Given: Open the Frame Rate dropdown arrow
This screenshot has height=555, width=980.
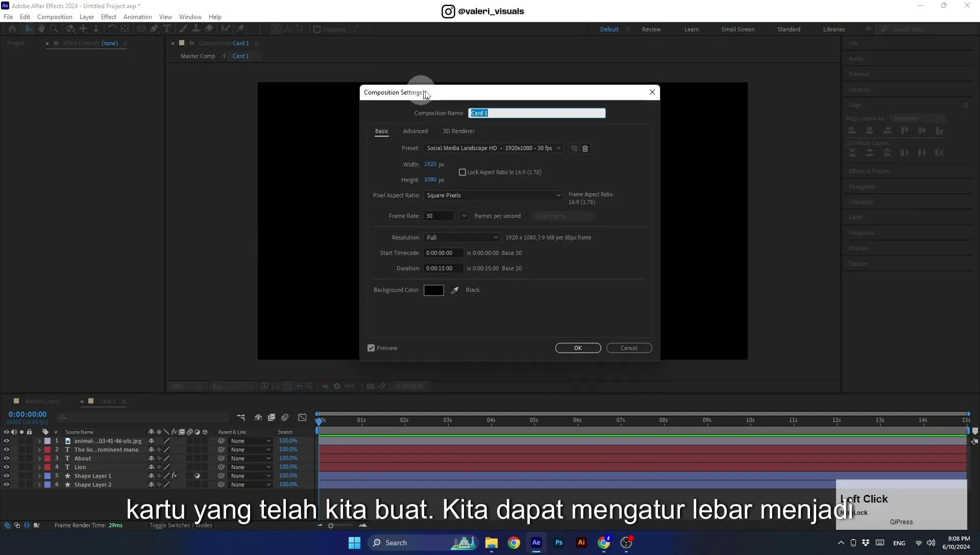Looking at the screenshot, I should tap(464, 216).
